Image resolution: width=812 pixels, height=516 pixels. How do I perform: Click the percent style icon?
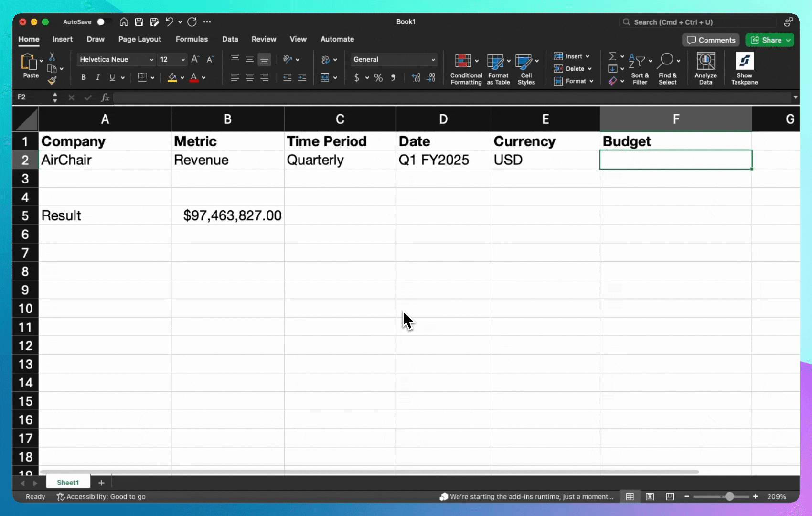(x=378, y=77)
